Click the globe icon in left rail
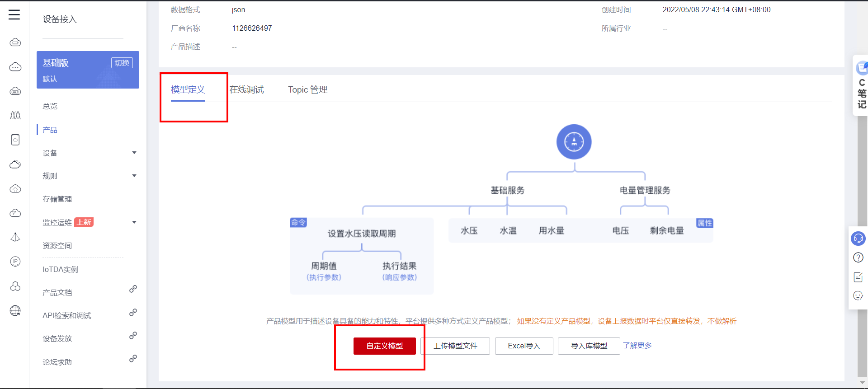Screen dimensions: 868x389 coord(15,310)
